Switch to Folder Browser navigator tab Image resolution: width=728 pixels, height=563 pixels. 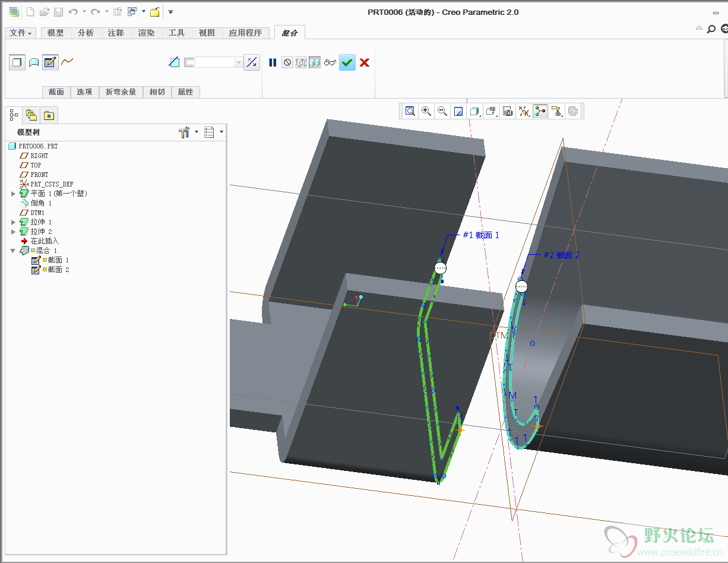point(31,115)
